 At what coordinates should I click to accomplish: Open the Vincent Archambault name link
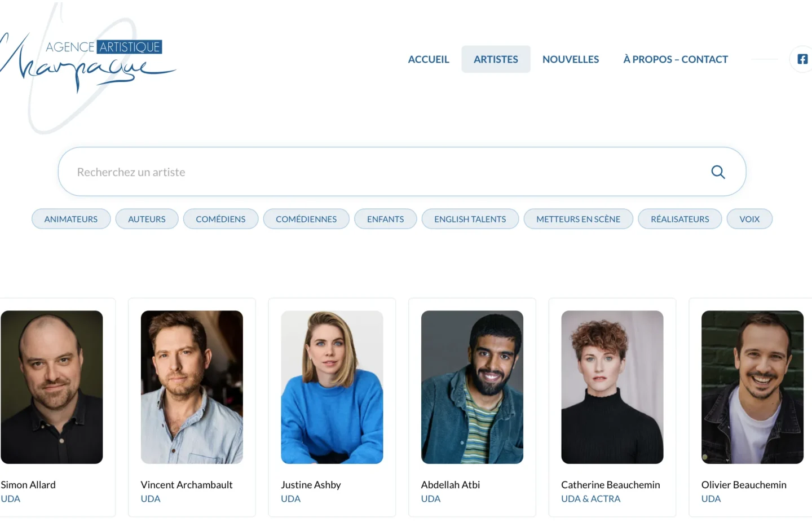coord(187,485)
